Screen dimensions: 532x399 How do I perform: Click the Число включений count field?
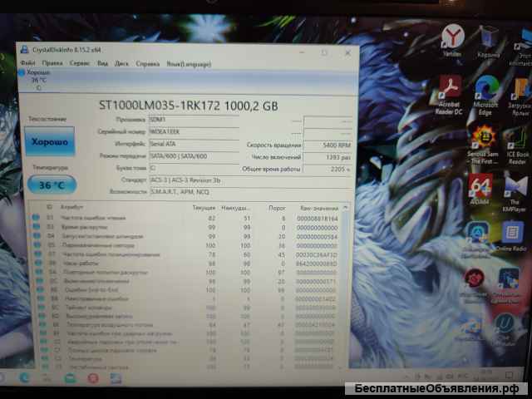click(328, 157)
